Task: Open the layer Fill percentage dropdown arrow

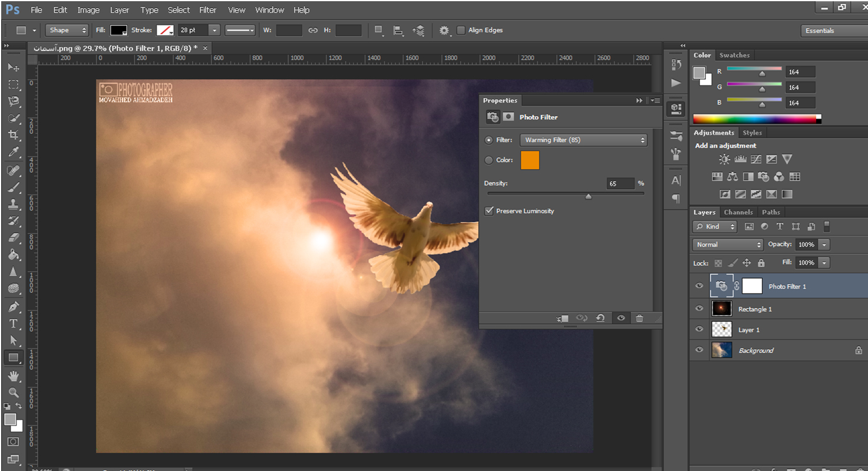Action: pyautogui.click(x=824, y=263)
